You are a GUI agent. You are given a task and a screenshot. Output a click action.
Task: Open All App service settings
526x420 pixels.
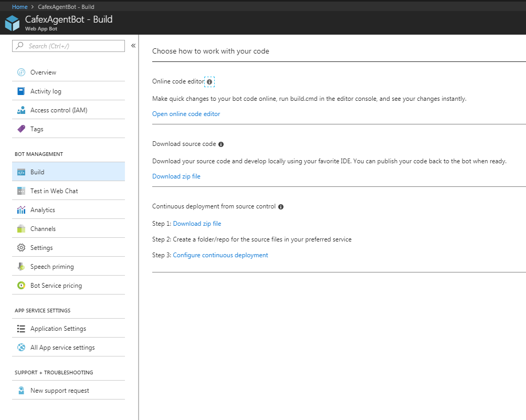pyautogui.click(x=62, y=348)
